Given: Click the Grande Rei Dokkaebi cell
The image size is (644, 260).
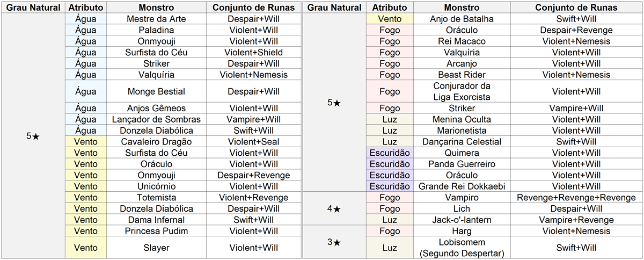Looking at the screenshot, I should pyautogui.click(x=462, y=186).
